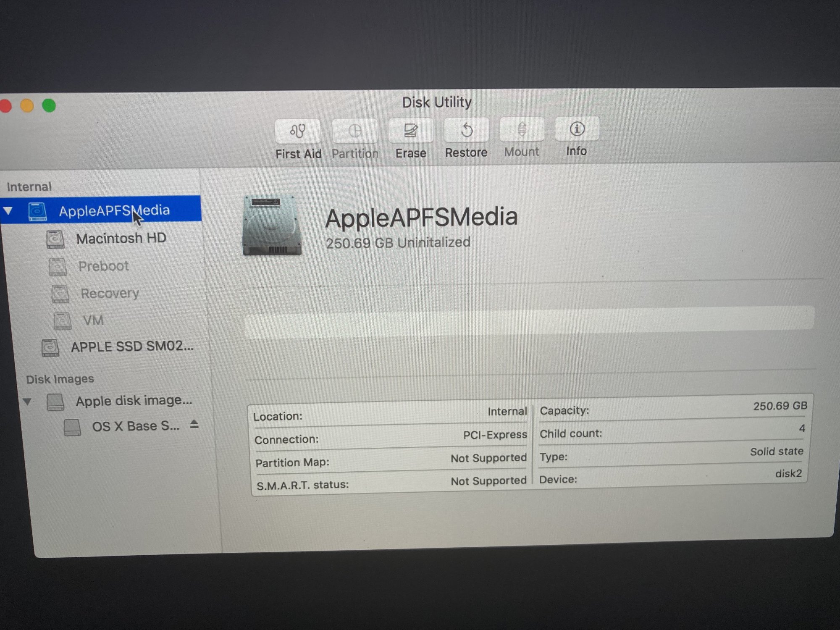This screenshot has height=630, width=840.
Task: Select the Recovery volume
Action: (x=110, y=294)
